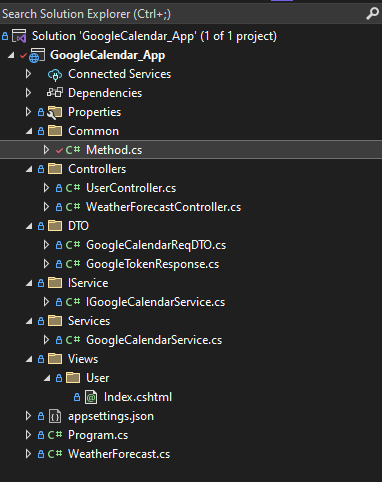Image resolution: width=382 pixels, height=482 pixels.
Task: Collapse the User folder
Action: tap(47, 378)
